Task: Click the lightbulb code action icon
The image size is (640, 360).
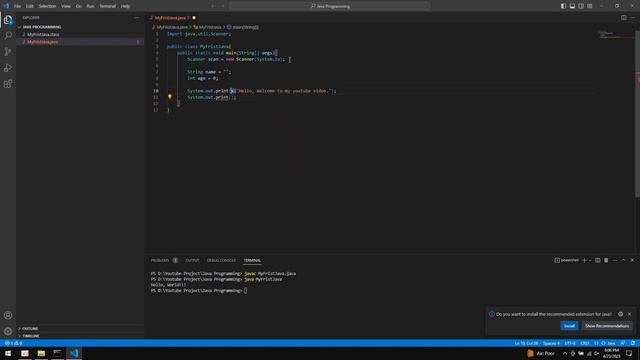Action: pos(170,97)
